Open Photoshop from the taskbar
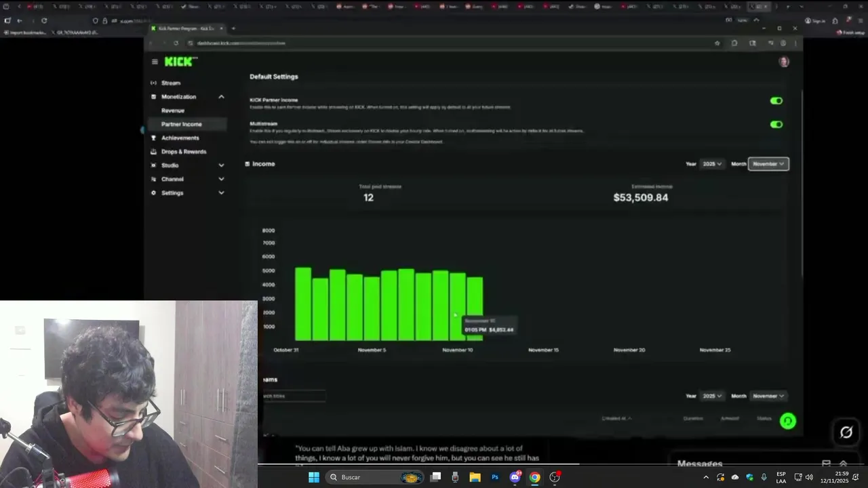 click(x=495, y=477)
